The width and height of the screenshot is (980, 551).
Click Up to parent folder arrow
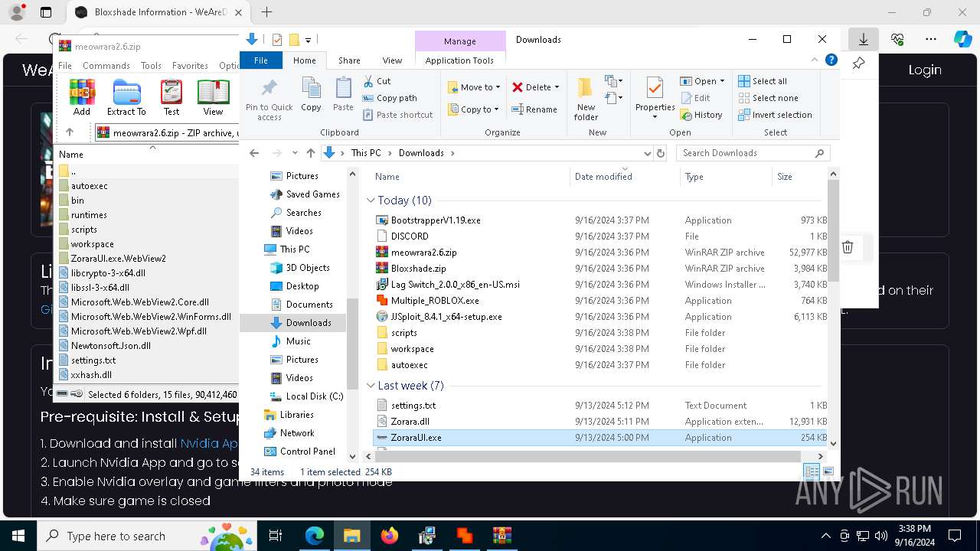tap(310, 153)
